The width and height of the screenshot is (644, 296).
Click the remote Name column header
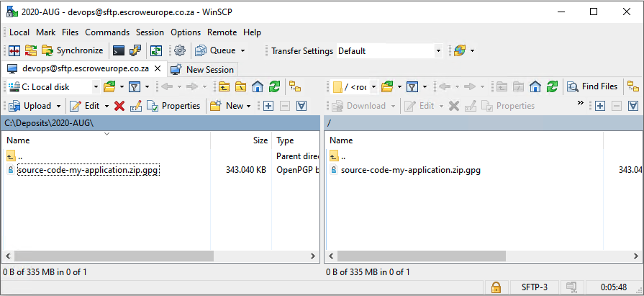point(465,140)
